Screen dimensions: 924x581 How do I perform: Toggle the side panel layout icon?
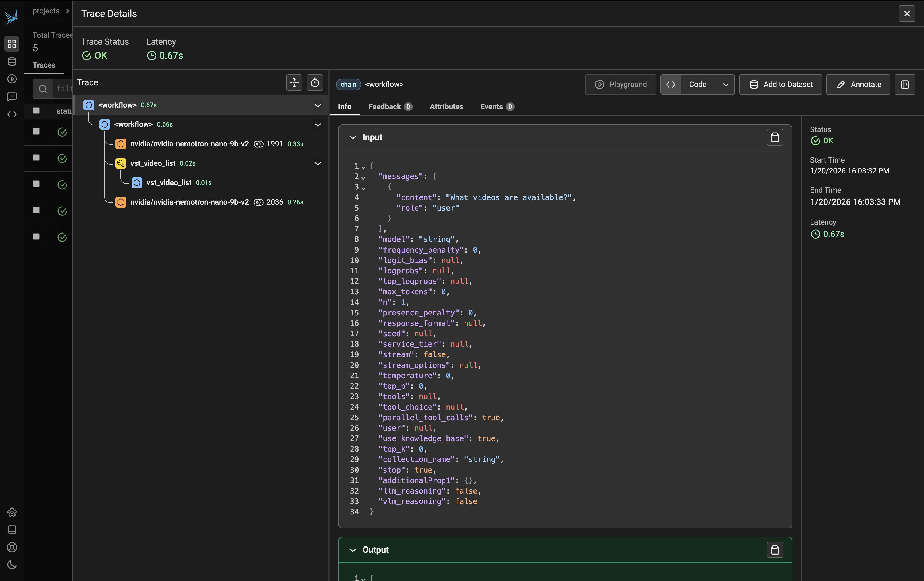[x=905, y=85]
